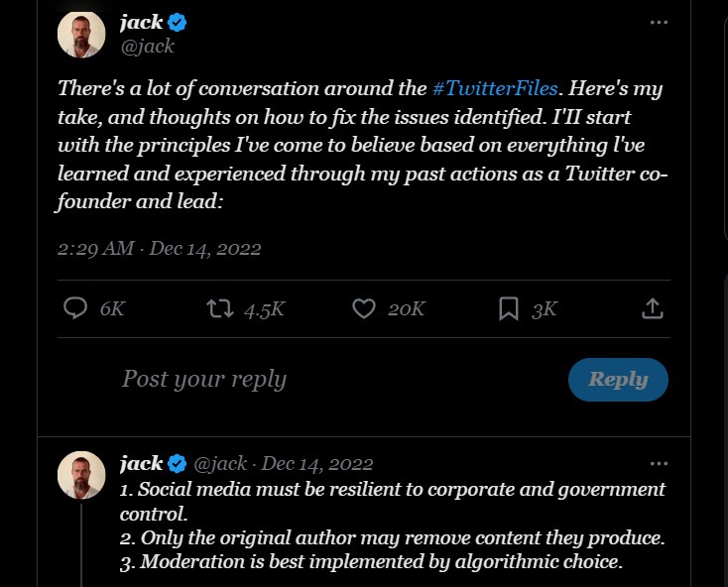Open the 2:29 AM · Dec 14, 2022 timestamp
The image size is (728, 587).
click(159, 248)
